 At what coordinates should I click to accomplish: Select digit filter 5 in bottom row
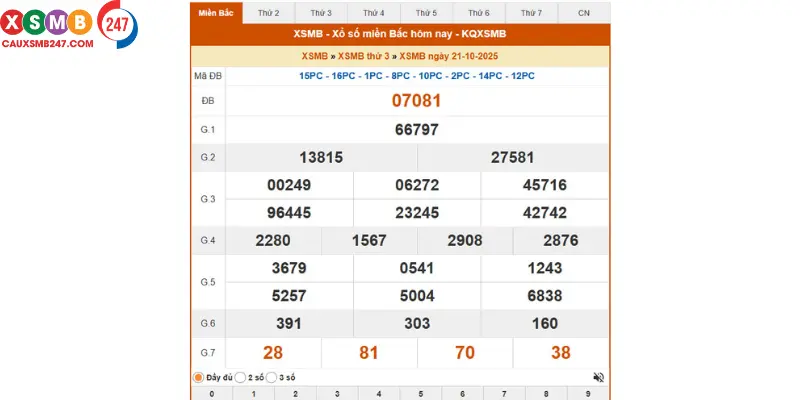[420, 394]
